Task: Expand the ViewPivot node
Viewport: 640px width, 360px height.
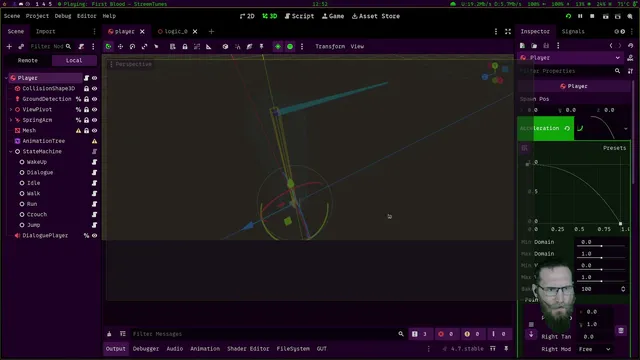Action: [11, 110]
